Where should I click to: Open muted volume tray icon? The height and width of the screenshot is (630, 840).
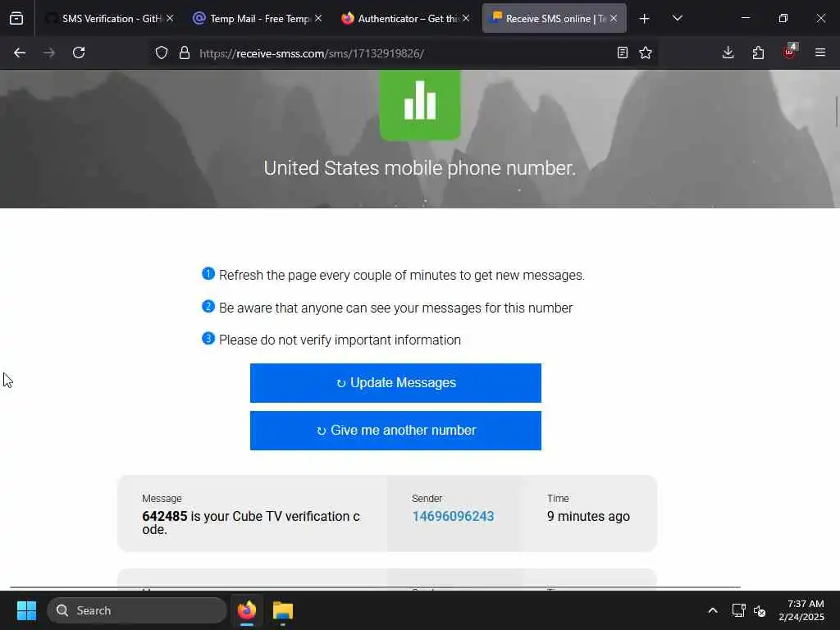click(760, 610)
